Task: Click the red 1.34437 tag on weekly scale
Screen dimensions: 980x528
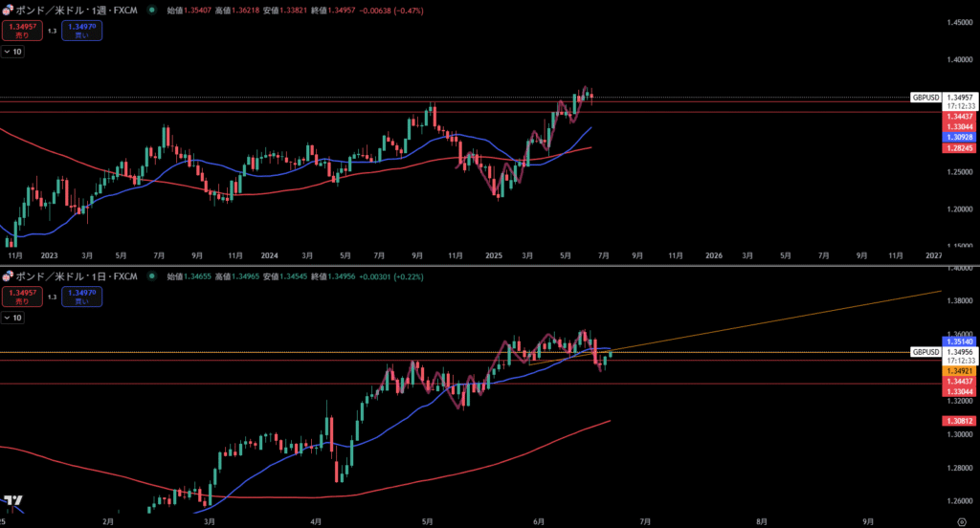Action: click(x=959, y=117)
